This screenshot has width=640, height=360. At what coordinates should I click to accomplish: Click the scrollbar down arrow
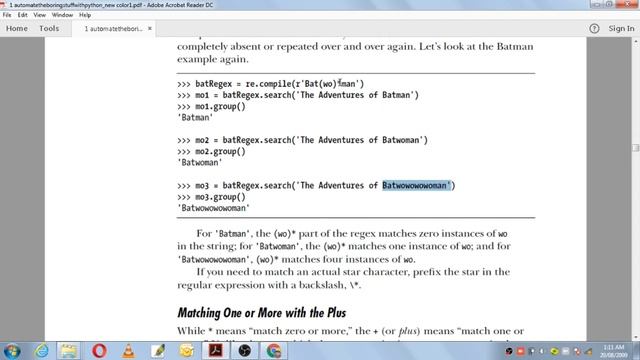click(636, 338)
